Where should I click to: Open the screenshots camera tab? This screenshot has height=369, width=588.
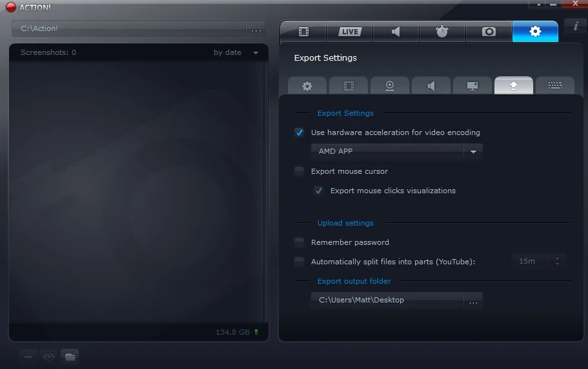pos(489,32)
